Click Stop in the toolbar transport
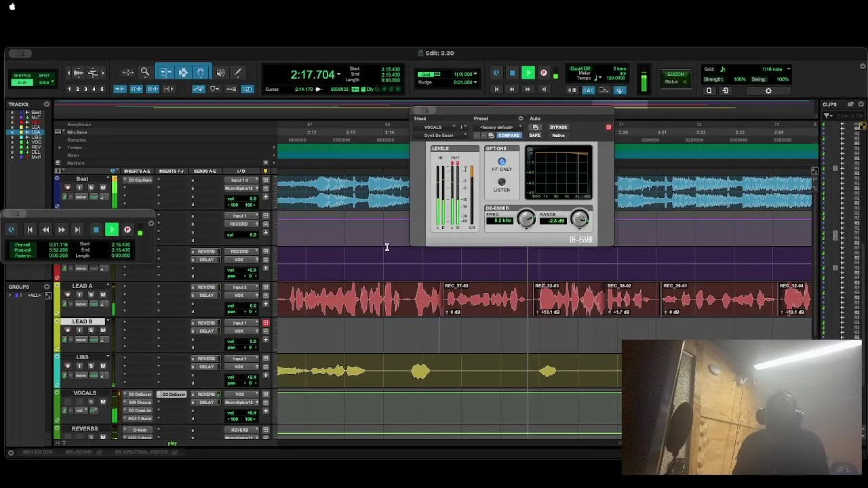Viewport: 868px width, 488px height. (512, 73)
